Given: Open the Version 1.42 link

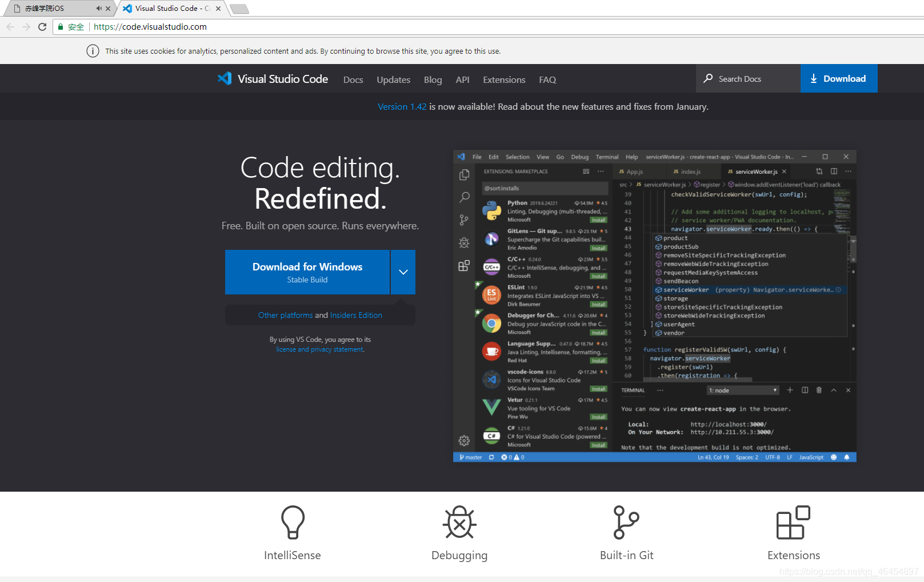Looking at the screenshot, I should (x=402, y=106).
